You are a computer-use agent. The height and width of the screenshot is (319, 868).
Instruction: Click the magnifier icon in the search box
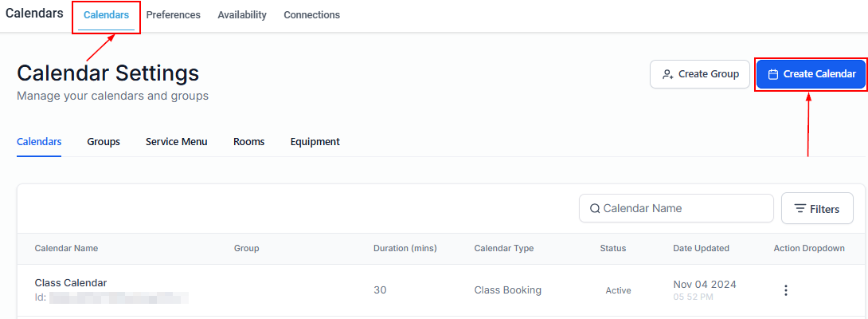pyautogui.click(x=595, y=209)
